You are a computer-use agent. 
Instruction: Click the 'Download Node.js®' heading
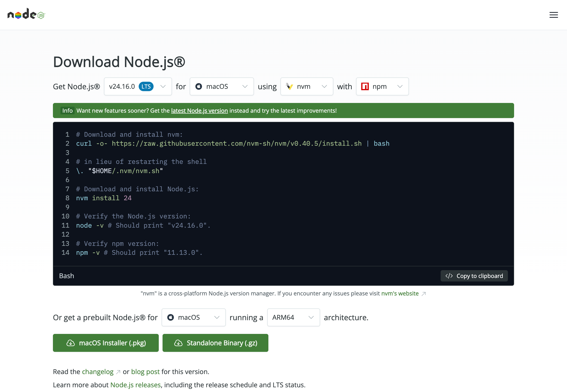[119, 62]
